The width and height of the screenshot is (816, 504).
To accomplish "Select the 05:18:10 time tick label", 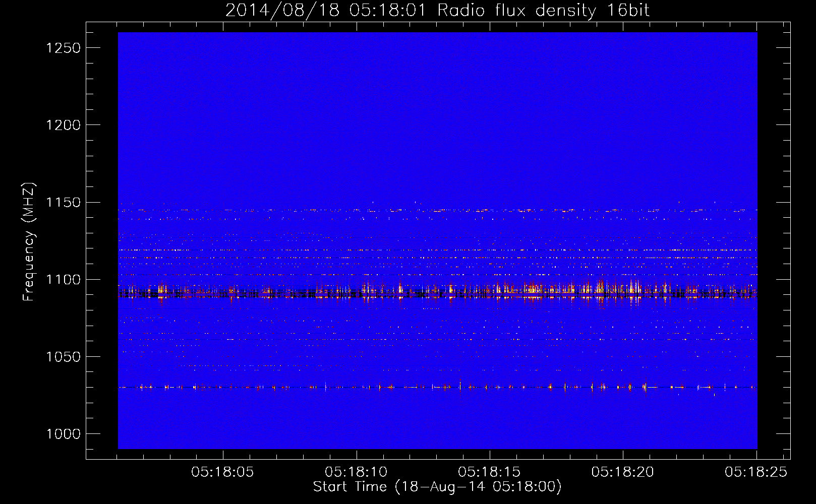I will (356, 472).
